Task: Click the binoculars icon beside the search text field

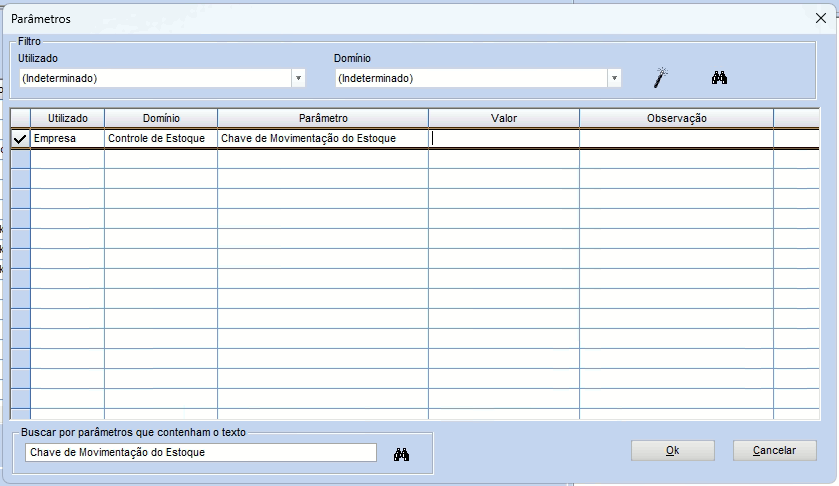Action: tap(402, 453)
